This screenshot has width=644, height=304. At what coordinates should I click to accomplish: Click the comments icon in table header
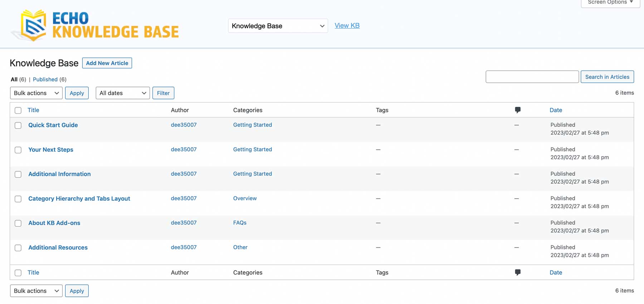click(517, 110)
